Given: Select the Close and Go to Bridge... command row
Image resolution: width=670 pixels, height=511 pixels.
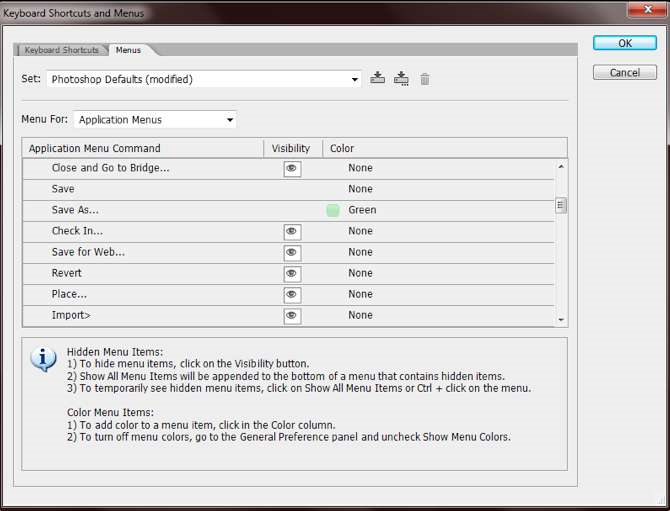Looking at the screenshot, I should (x=288, y=169).
